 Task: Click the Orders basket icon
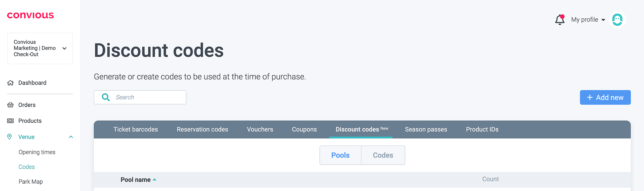point(10,105)
